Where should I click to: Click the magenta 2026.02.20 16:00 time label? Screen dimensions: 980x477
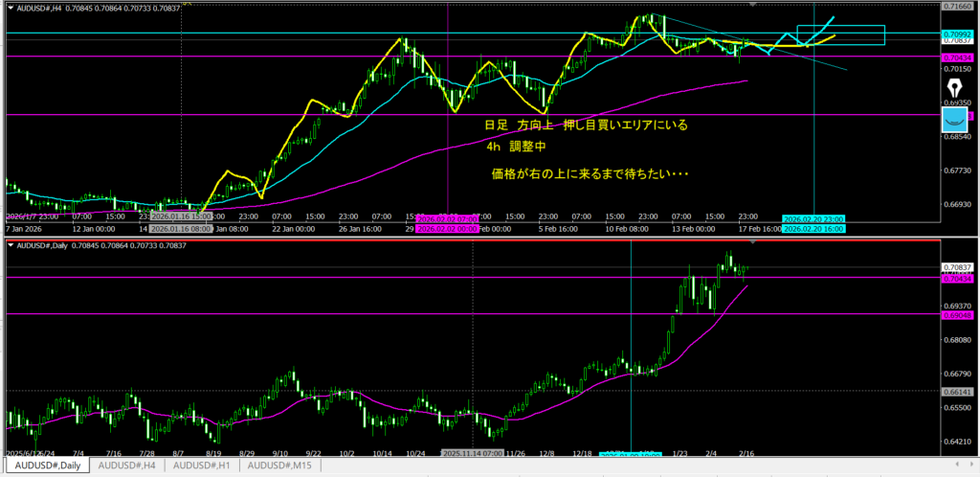pyautogui.click(x=813, y=229)
